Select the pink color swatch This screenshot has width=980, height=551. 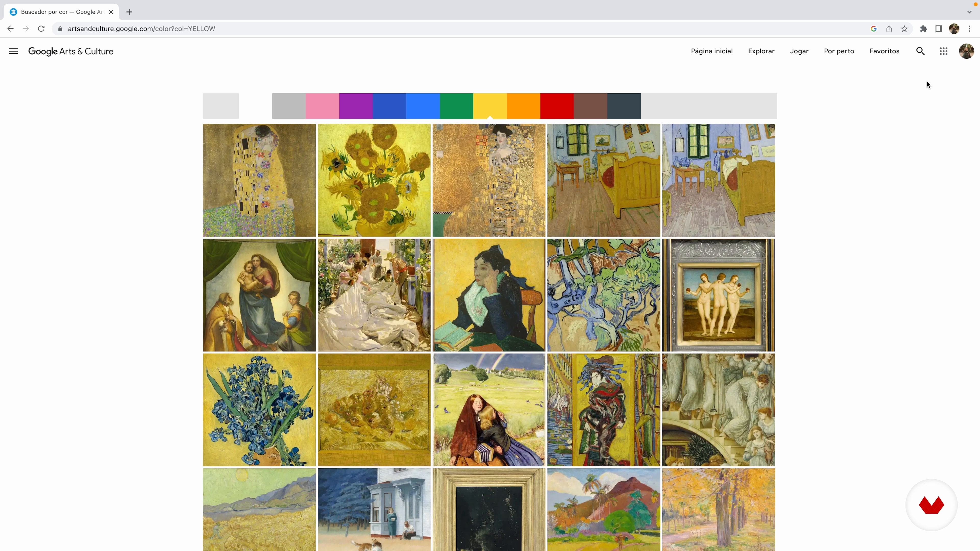(323, 106)
